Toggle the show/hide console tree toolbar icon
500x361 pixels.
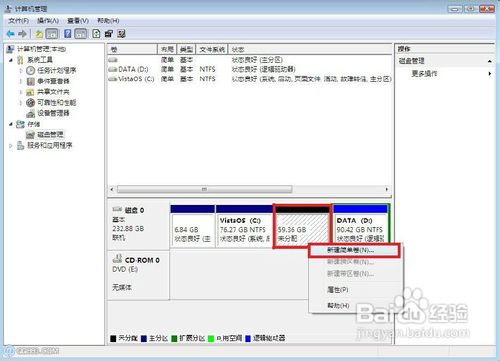pos(51,34)
